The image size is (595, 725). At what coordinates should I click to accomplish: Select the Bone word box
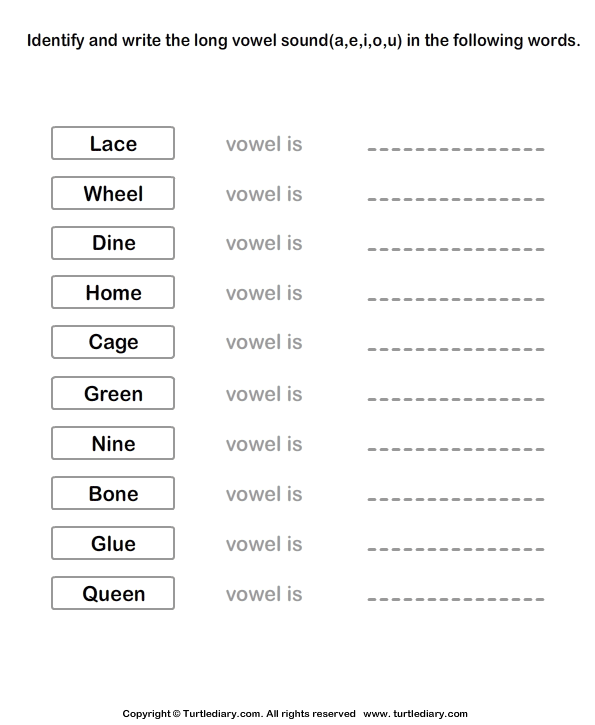click(113, 493)
